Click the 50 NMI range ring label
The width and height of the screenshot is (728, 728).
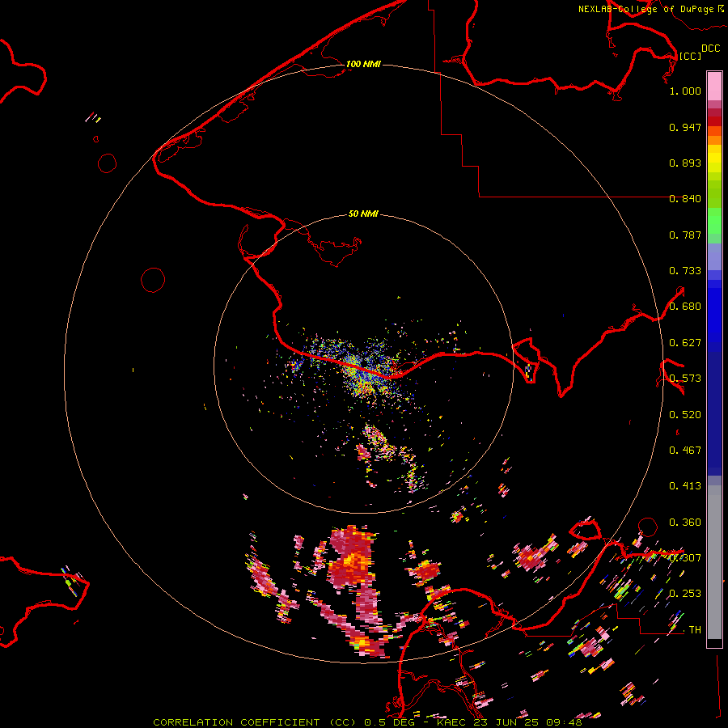[x=363, y=214]
